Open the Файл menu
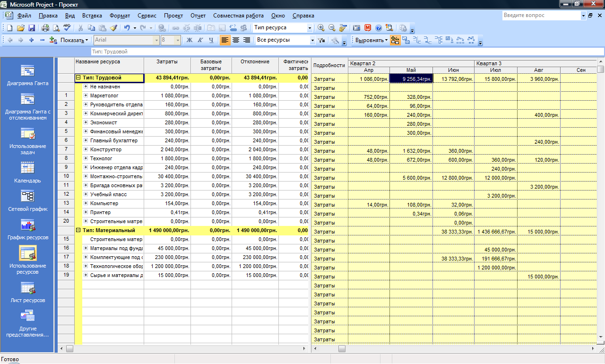 tap(24, 16)
